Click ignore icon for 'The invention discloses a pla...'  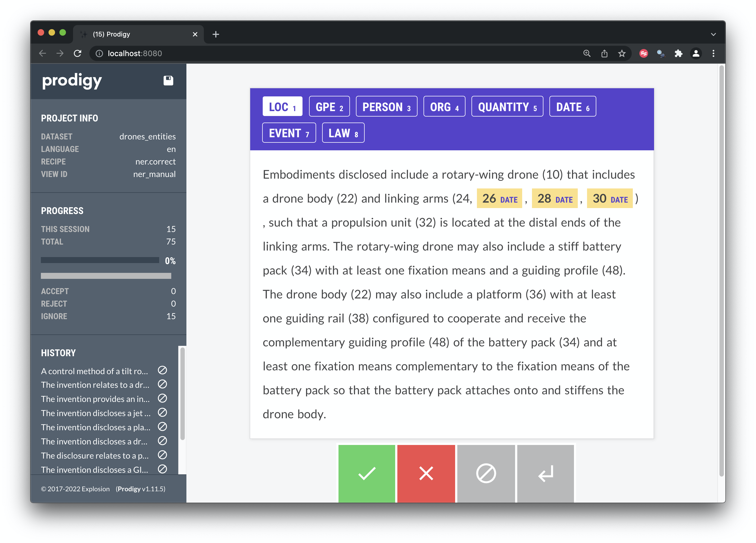coord(162,427)
